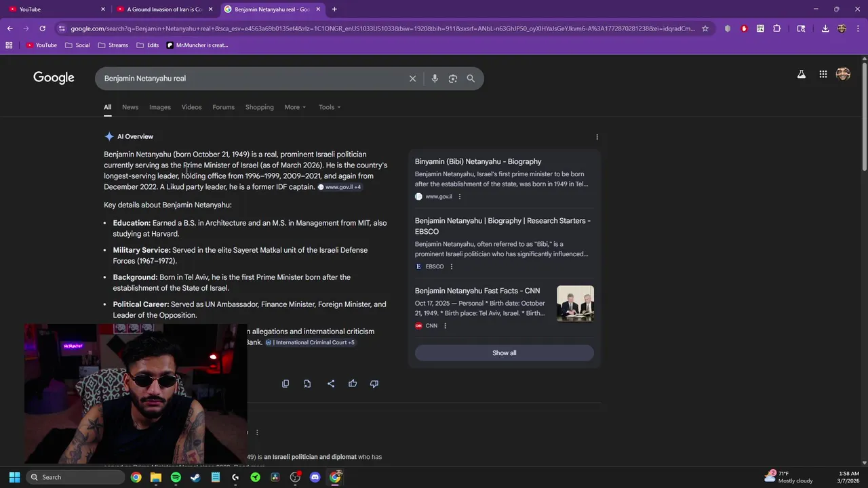The width and height of the screenshot is (868, 488).
Task: Select the All results tab
Action: point(107,107)
